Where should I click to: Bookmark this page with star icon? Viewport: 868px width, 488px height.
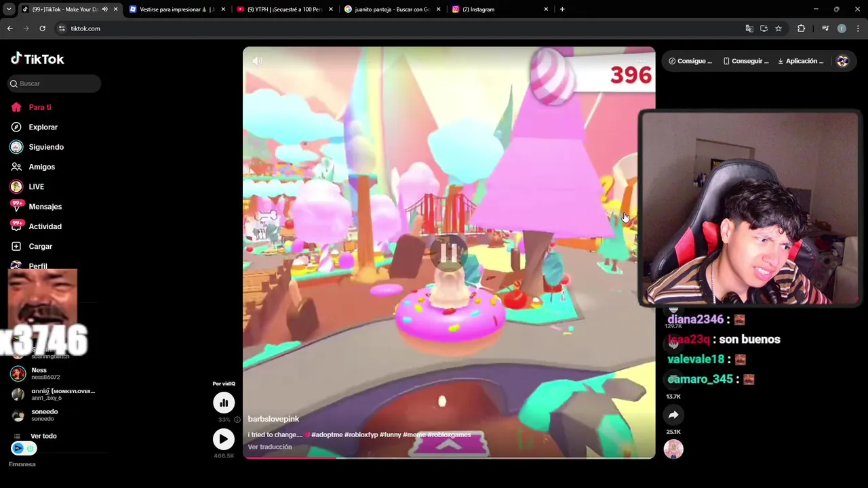[778, 28]
